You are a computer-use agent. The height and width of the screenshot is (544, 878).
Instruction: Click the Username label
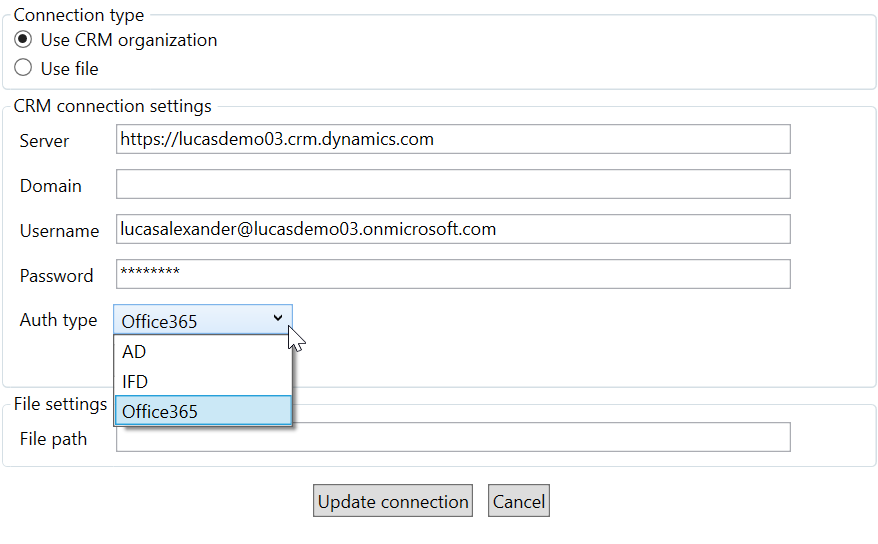(59, 231)
